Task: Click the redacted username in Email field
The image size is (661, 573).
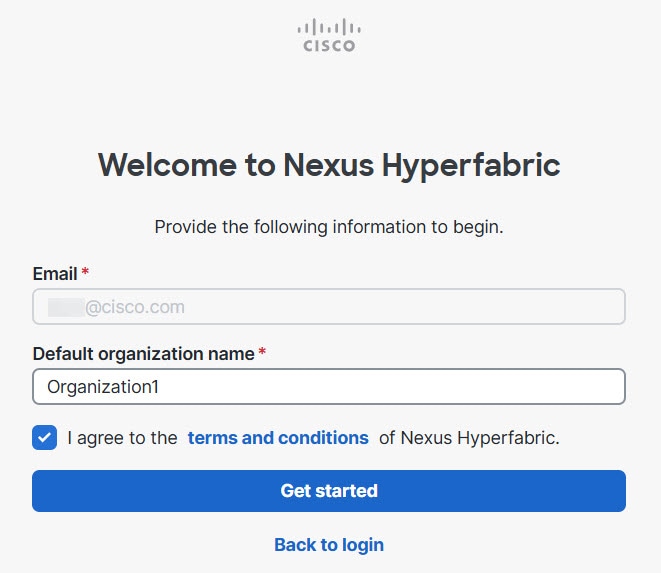Action: 66,307
